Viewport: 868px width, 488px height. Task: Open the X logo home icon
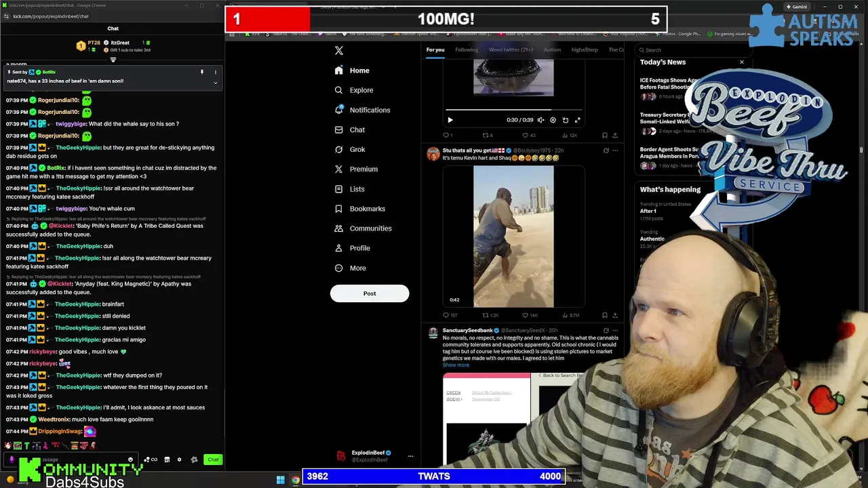[x=339, y=50]
